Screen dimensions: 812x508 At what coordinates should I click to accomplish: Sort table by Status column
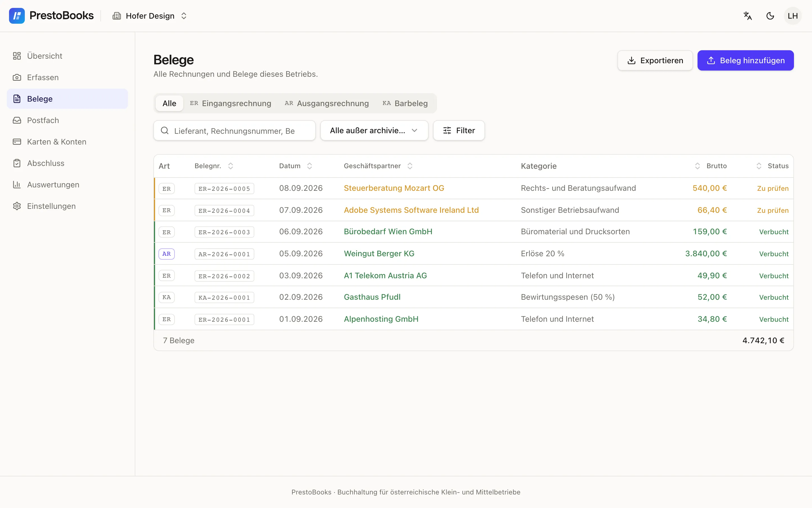point(772,166)
